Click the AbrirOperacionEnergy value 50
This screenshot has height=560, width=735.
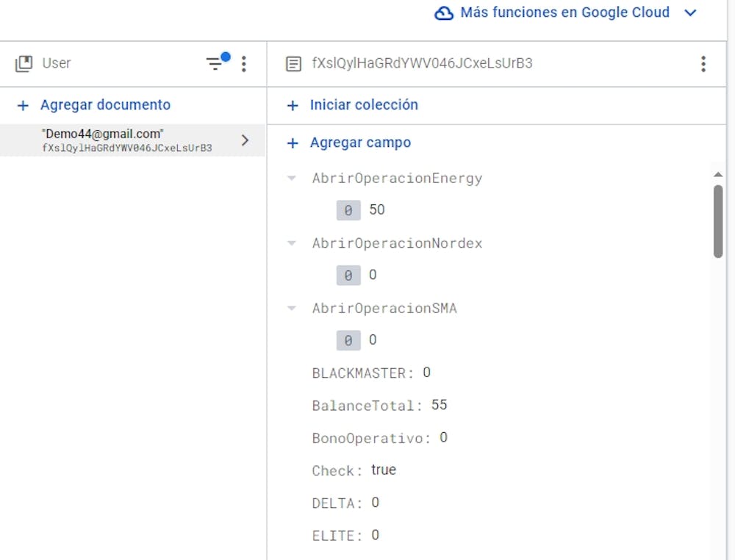pos(377,210)
